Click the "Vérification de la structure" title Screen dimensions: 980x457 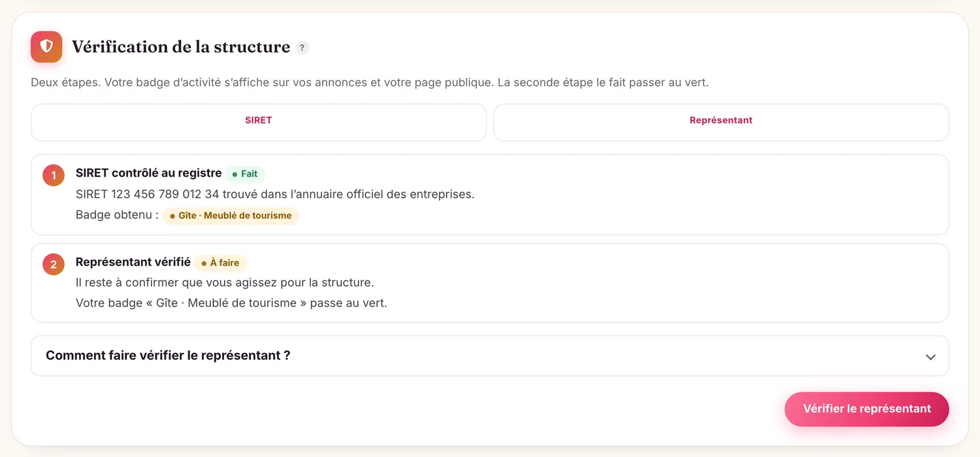(181, 47)
